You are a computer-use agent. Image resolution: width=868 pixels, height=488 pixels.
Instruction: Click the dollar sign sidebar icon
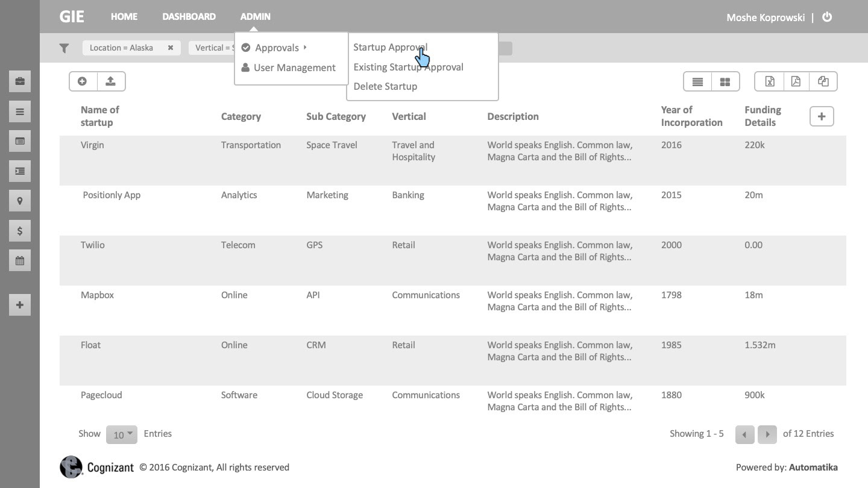click(x=20, y=231)
